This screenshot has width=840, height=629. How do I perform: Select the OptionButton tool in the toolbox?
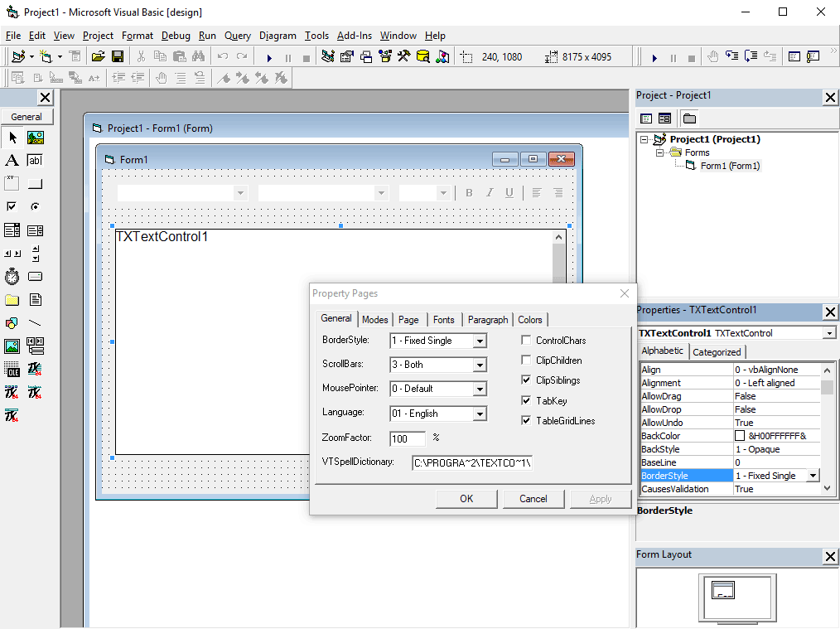coord(36,206)
